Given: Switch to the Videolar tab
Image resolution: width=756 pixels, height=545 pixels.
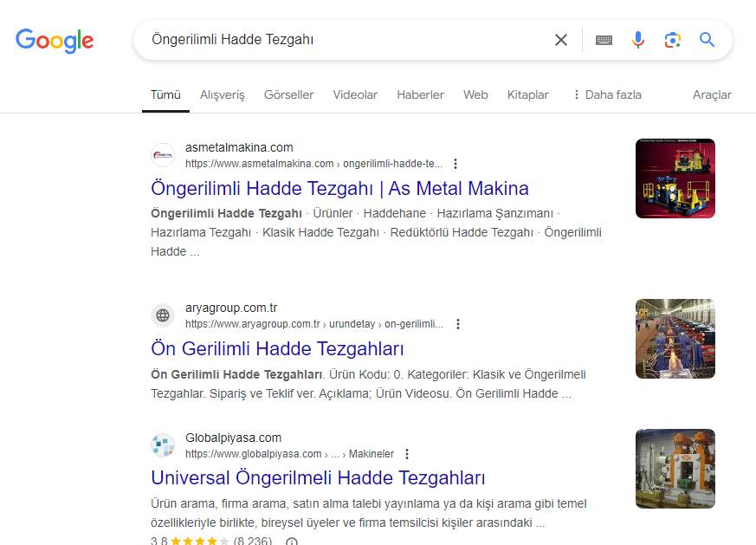Looking at the screenshot, I should pyautogui.click(x=355, y=94).
